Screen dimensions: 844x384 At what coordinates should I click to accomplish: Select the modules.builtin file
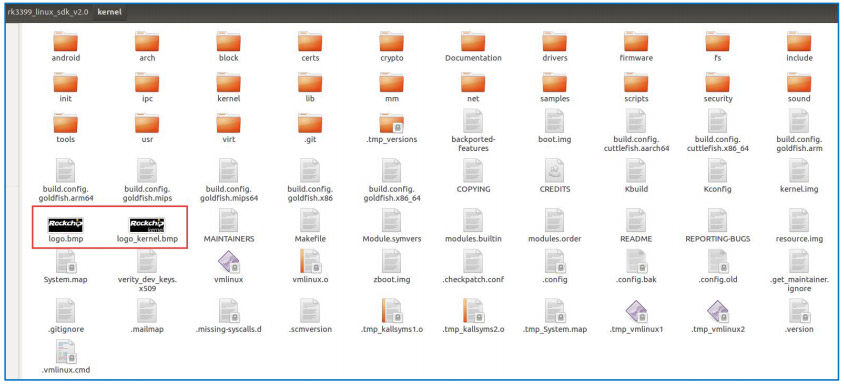473,220
